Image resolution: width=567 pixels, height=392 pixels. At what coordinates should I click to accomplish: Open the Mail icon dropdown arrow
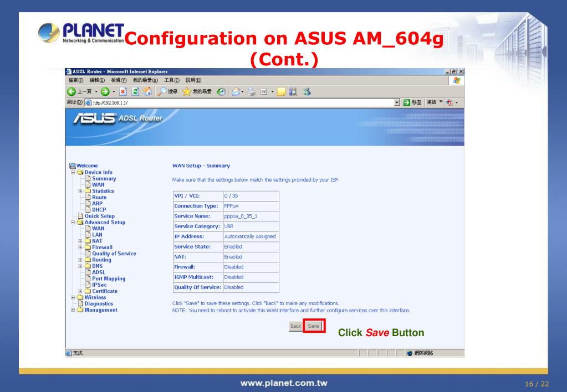(x=242, y=92)
